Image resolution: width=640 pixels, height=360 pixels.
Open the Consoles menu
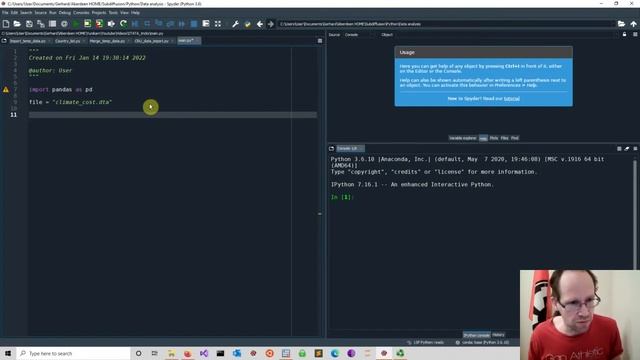tap(81, 13)
